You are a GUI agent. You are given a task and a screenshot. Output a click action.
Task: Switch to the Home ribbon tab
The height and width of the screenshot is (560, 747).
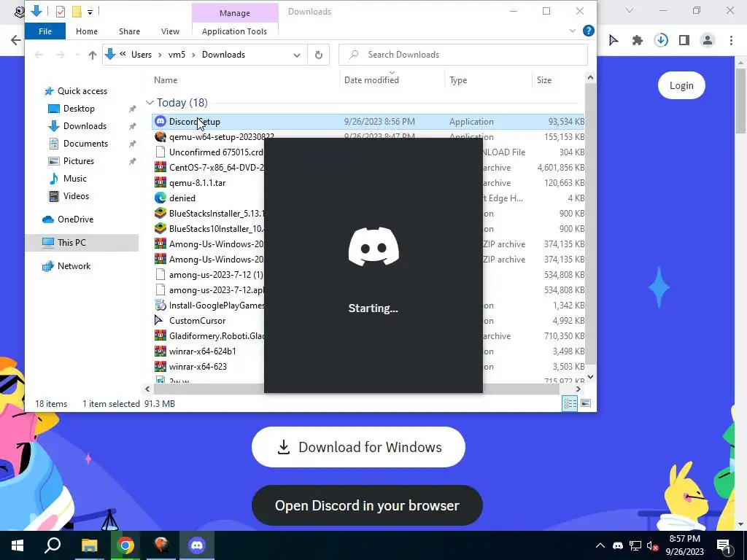(87, 31)
